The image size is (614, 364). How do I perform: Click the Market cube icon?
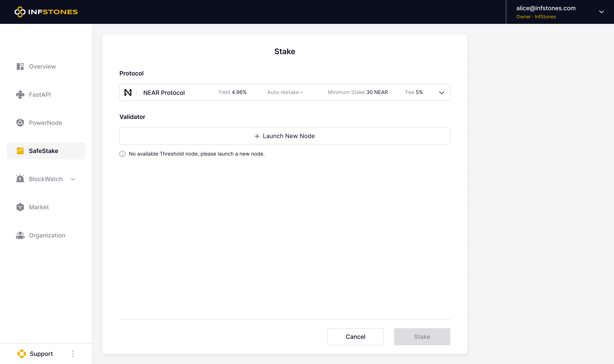point(20,207)
